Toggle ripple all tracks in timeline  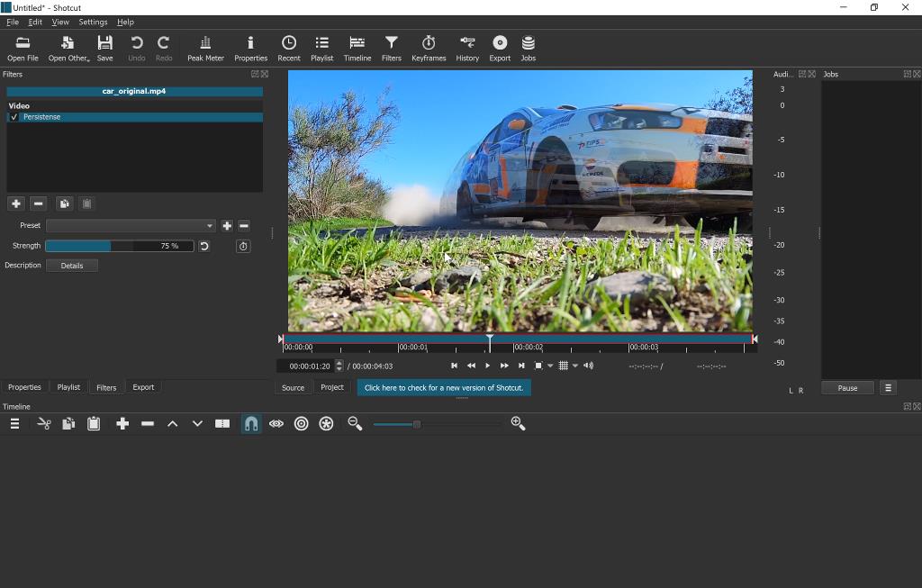327,424
